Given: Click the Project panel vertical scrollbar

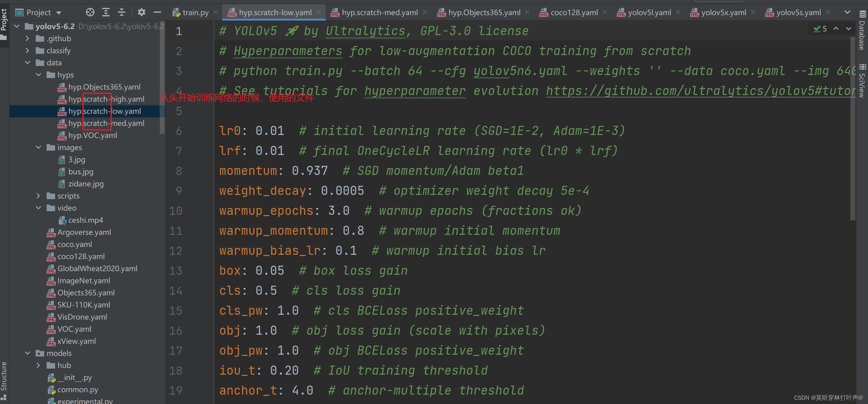Looking at the screenshot, I should click(162, 77).
